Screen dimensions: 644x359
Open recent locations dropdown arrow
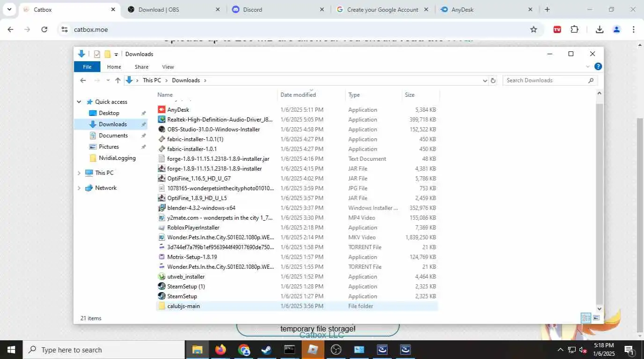point(108,80)
